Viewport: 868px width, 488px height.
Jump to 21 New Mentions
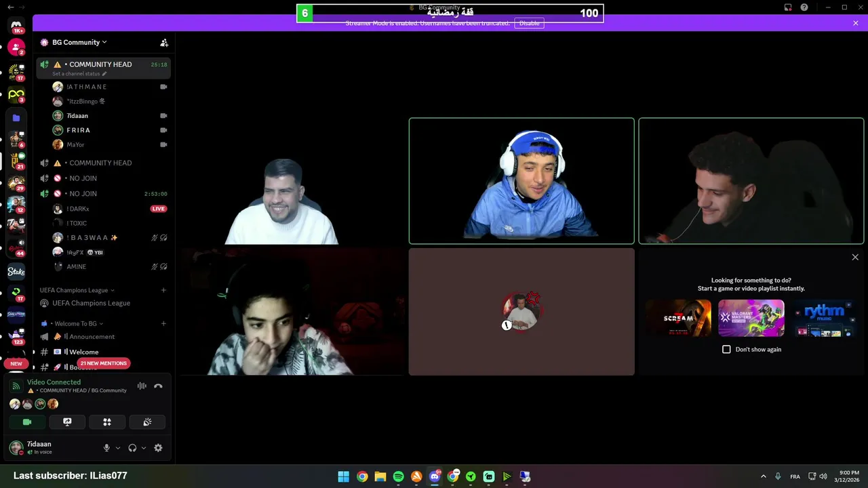tap(103, 363)
